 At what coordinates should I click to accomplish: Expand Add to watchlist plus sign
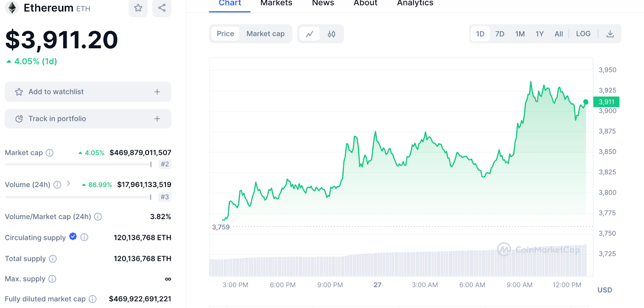(157, 92)
